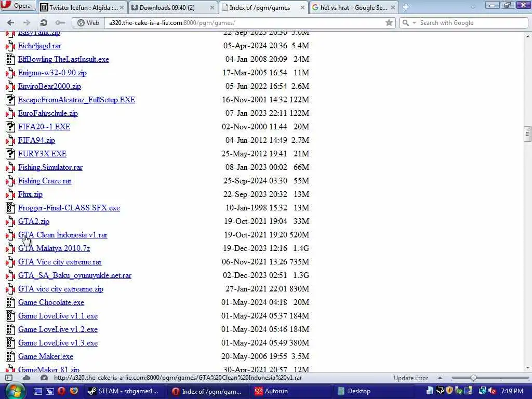The height and width of the screenshot is (399, 532).
Task: Click the Web badge in address bar
Action: pos(88,23)
